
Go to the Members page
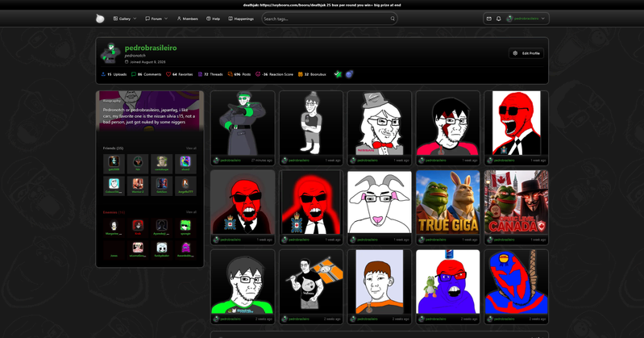[187, 19]
